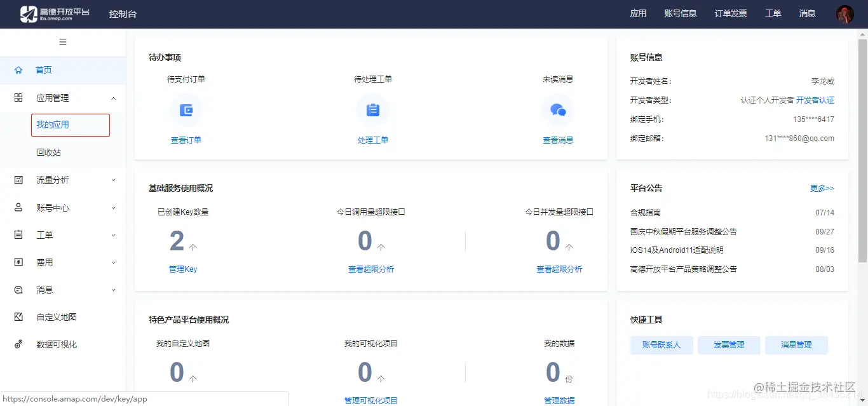Open 订单发票 in the top navigation

click(730, 13)
